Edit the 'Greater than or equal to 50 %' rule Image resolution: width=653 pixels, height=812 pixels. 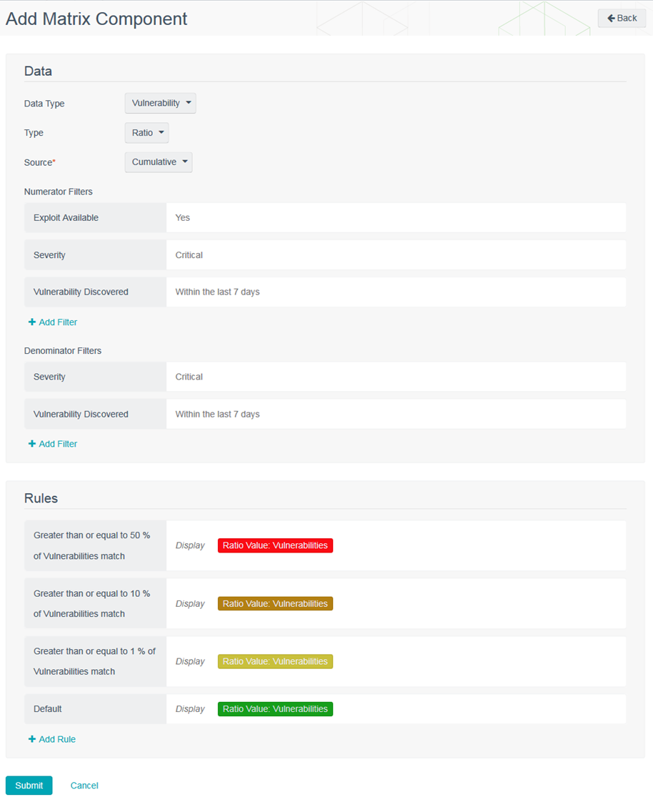tap(95, 545)
